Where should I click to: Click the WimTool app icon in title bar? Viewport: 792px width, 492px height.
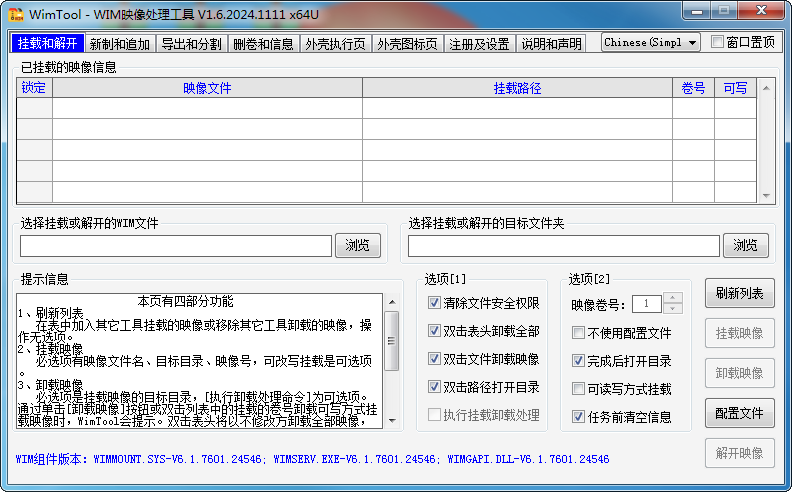[x=16, y=15]
